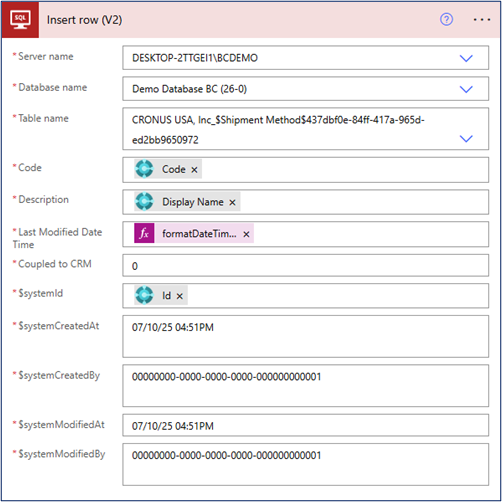Viewport: 502px width, 502px height.
Task: Remove the Display Name token
Action: tap(232, 202)
